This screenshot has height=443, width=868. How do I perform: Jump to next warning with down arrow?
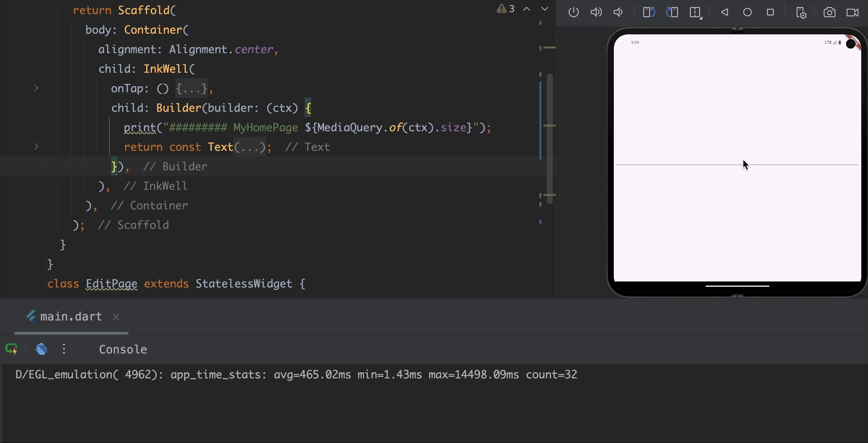544,9
